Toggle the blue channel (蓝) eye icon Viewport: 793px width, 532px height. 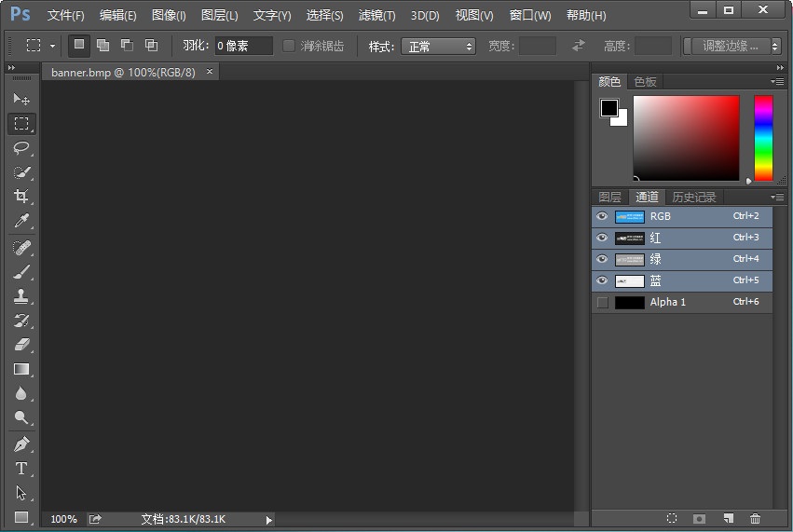click(602, 280)
